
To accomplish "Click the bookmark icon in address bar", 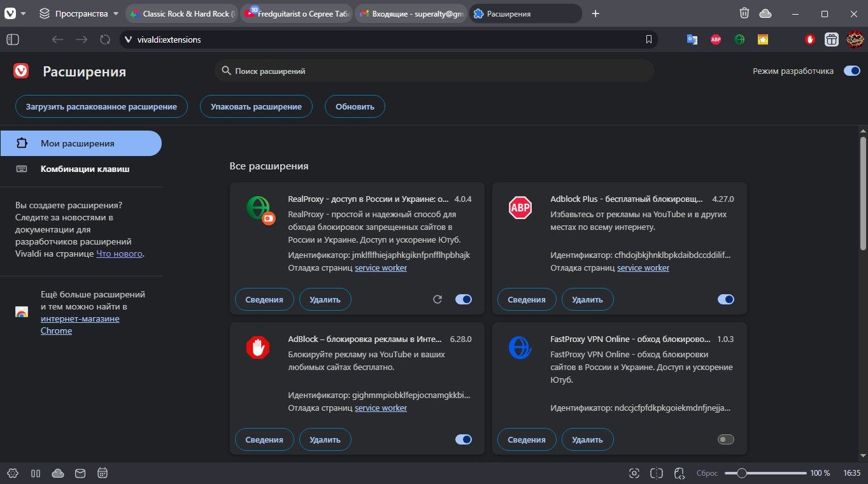I will point(648,39).
